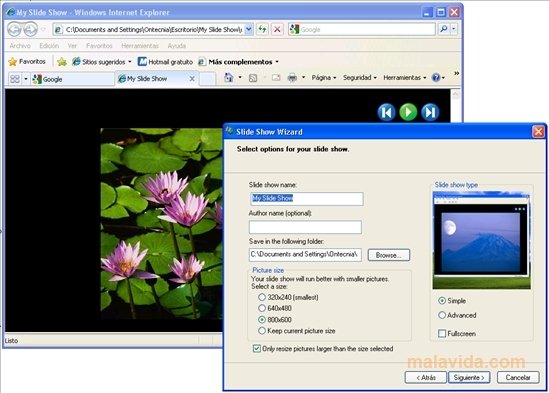
Task: Close the My Slide Show tab
Action: 192,79
